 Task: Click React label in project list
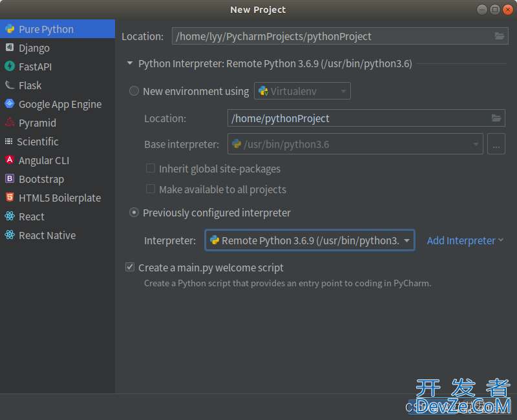pyautogui.click(x=31, y=217)
